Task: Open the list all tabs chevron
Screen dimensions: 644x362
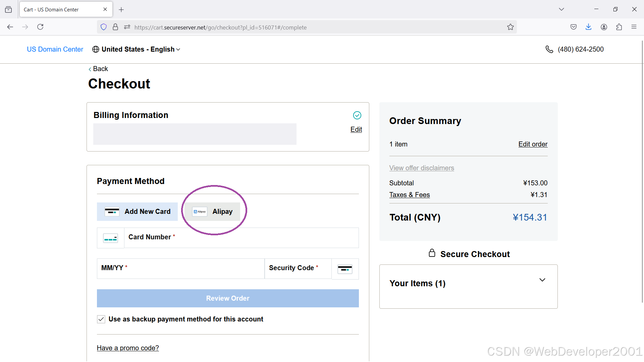Action: point(561,9)
